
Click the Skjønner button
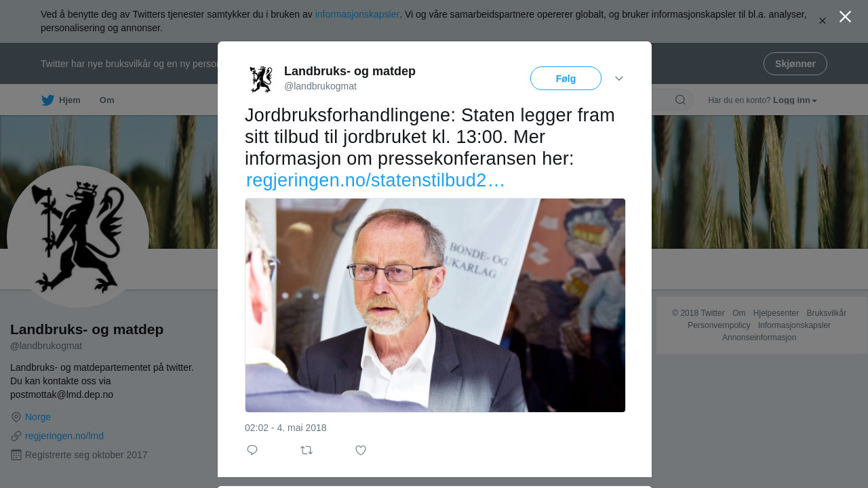pos(795,64)
